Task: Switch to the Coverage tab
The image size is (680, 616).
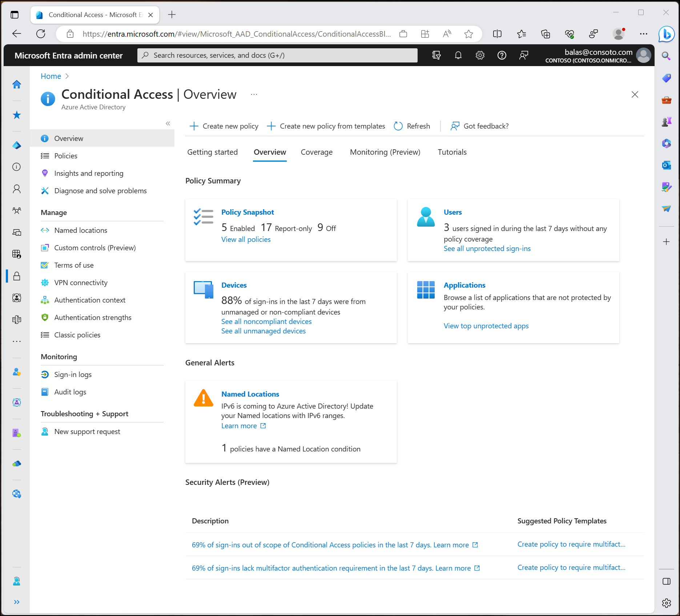Action: click(316, 152)
